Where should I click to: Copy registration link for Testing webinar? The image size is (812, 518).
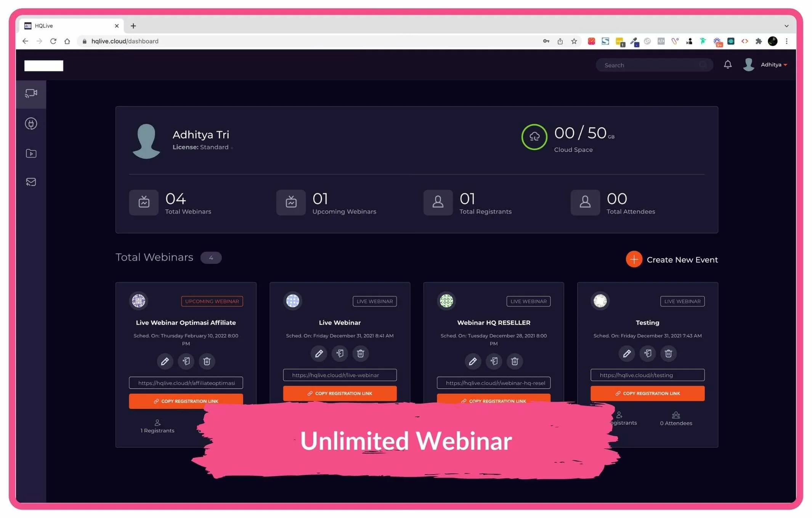[x=647, y=393]
